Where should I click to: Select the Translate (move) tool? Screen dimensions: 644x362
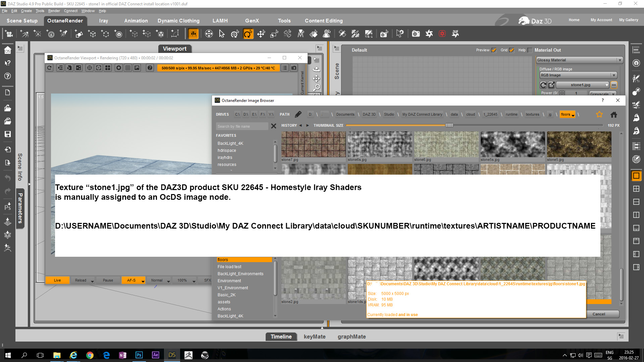[261, 34]
